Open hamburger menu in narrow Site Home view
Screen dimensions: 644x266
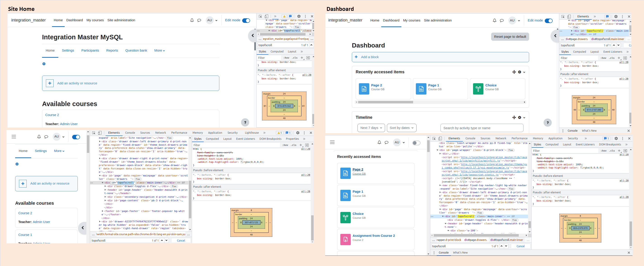coord(14,137)
